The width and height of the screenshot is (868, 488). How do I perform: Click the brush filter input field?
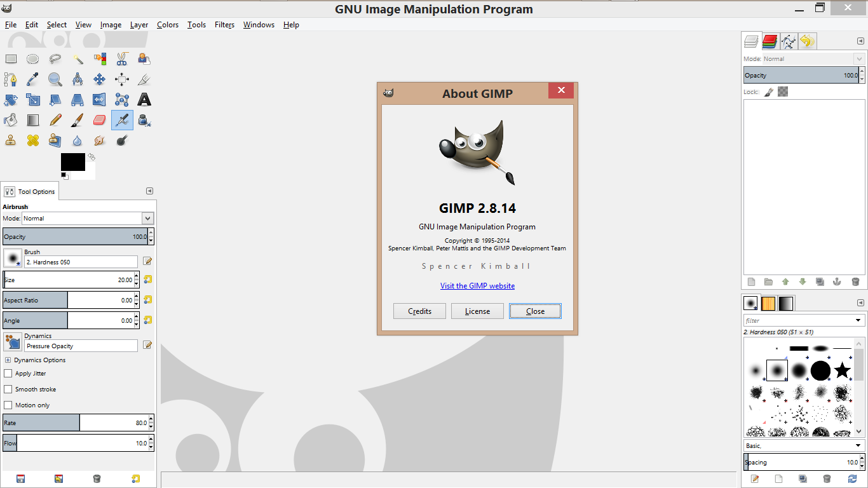click(798, 321)
